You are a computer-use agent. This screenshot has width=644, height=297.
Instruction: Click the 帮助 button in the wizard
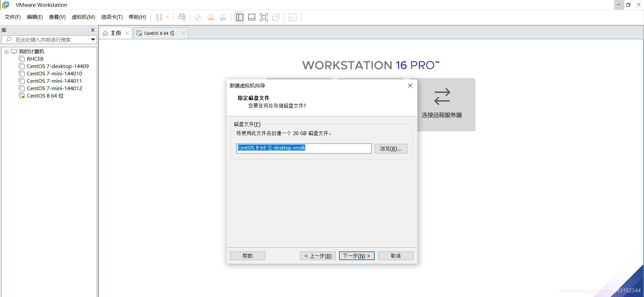coord(248,256)
